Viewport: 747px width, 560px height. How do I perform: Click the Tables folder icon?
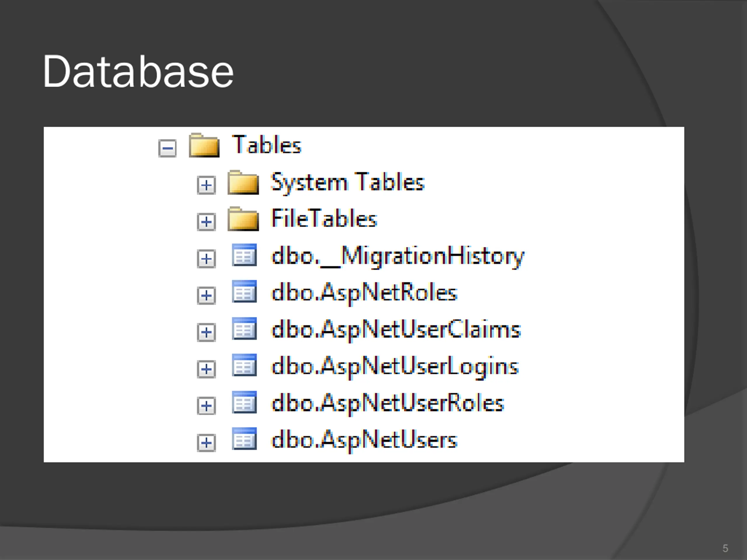point(204,146)
